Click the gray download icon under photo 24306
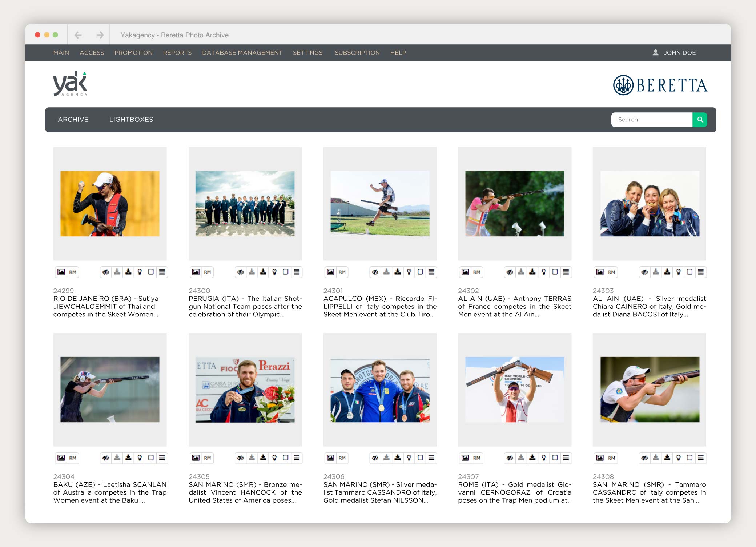This screenshot has height=547, width=756. (x=387, y=458)
